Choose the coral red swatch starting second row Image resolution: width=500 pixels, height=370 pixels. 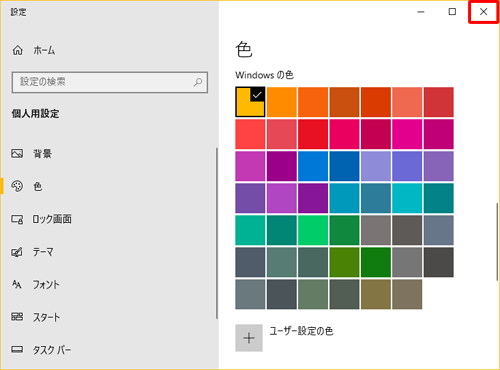(250, 134)
